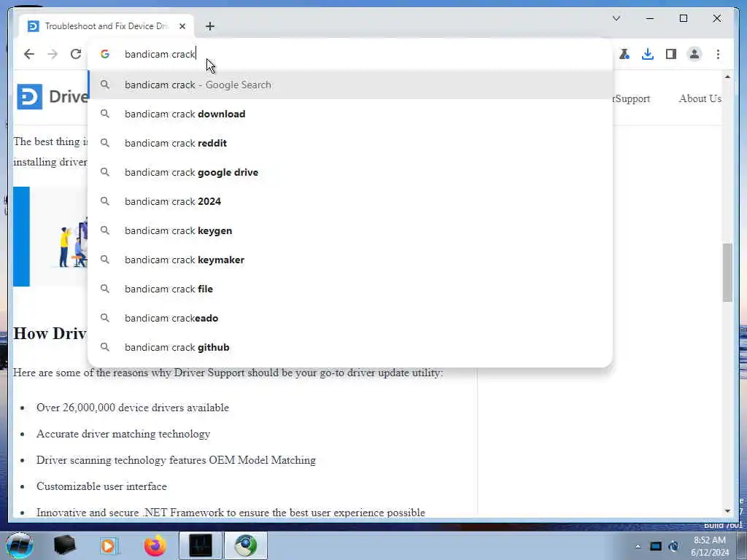Select 'bandicam crack - Google Search' suggestion
The height and width of the screenshot is (560, 747).
(350, 85)
